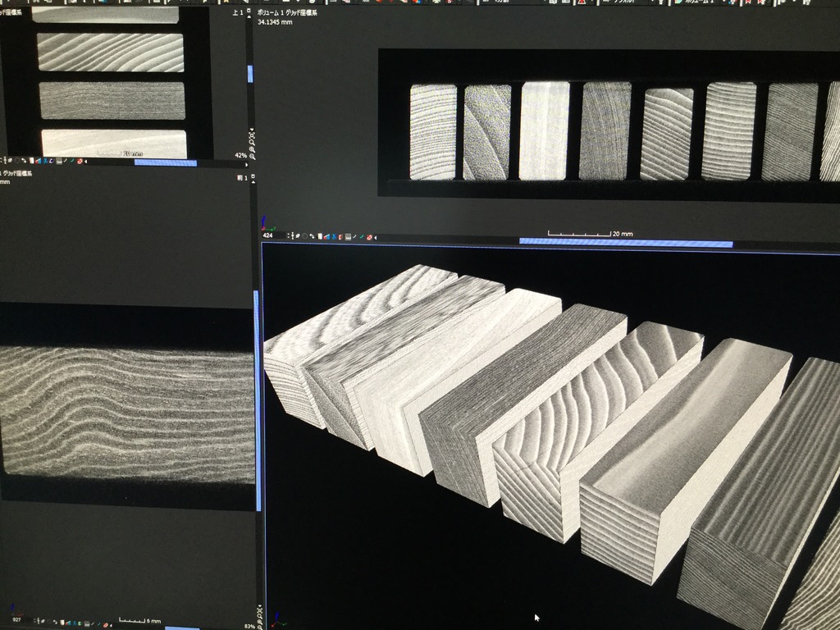Collapse the bottom-left view toolbar arrow

109,621
